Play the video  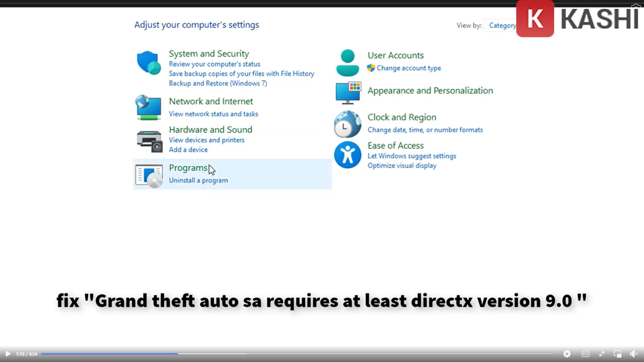[8, 354]
